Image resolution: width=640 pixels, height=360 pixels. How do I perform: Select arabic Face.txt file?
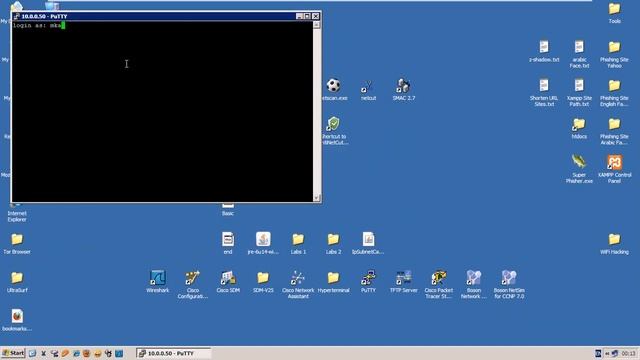pos(579,54)
